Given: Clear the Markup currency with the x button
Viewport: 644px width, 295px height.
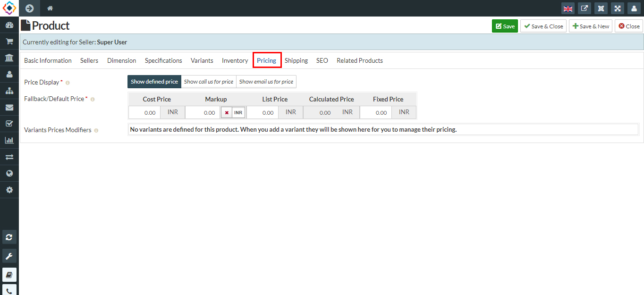Looking at the screenshot, I should pos(227,112).
